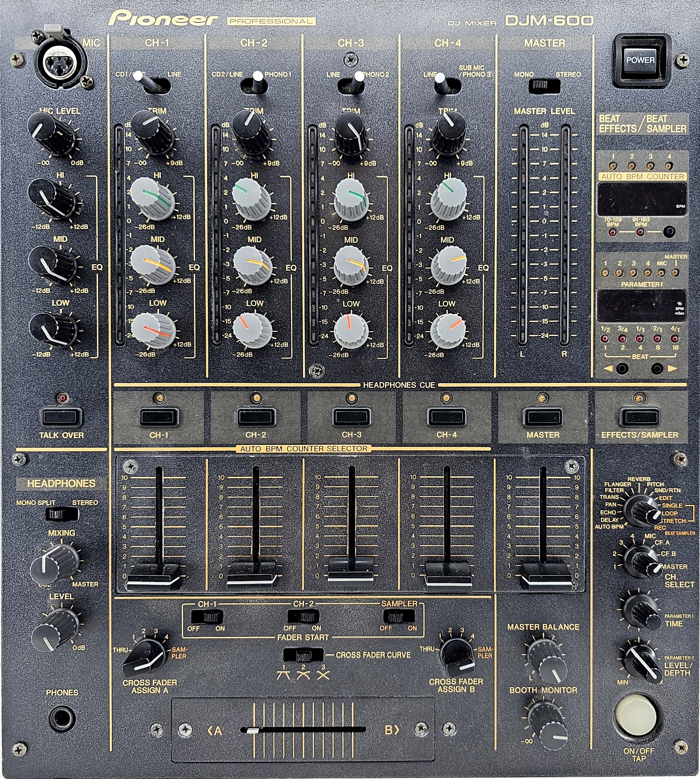Image resolution: width=700 pixels, height=779 pixels.
Task: Click the CH-4 MID EQ knob
Action: coord(449,265)
